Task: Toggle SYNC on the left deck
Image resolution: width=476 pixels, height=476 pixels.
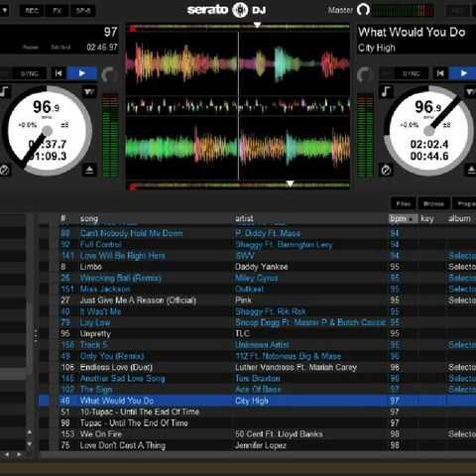Action: [30, 73]
